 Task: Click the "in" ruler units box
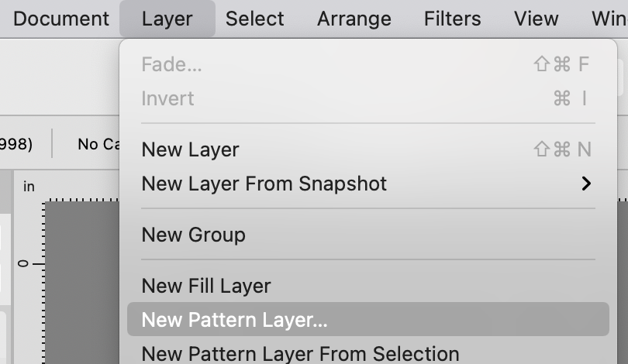tap(29, 187)
